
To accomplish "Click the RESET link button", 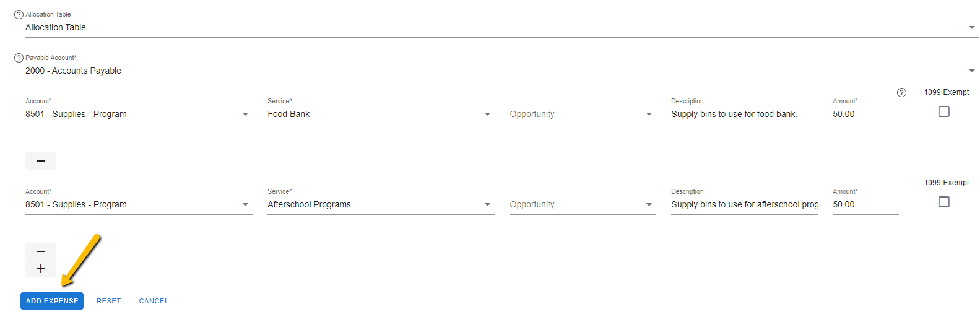I will point(109,301).
